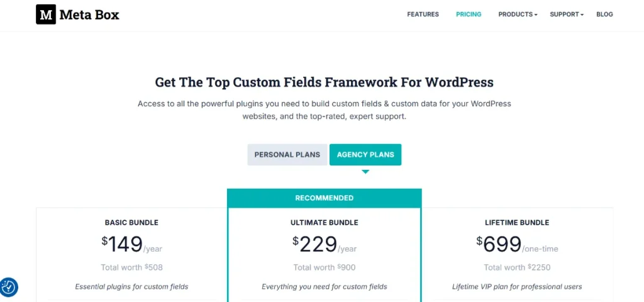Expand the Products dropdown menu

518,14
